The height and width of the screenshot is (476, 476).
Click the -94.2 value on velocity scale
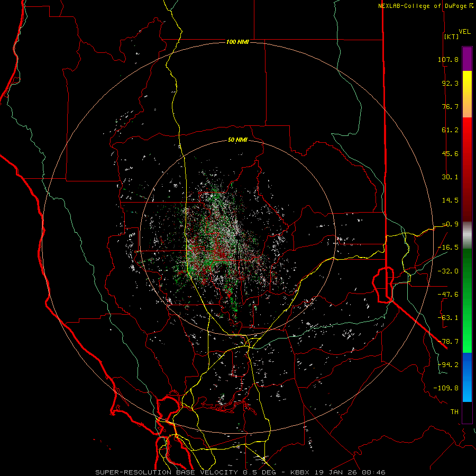click(x=448, y=365)
